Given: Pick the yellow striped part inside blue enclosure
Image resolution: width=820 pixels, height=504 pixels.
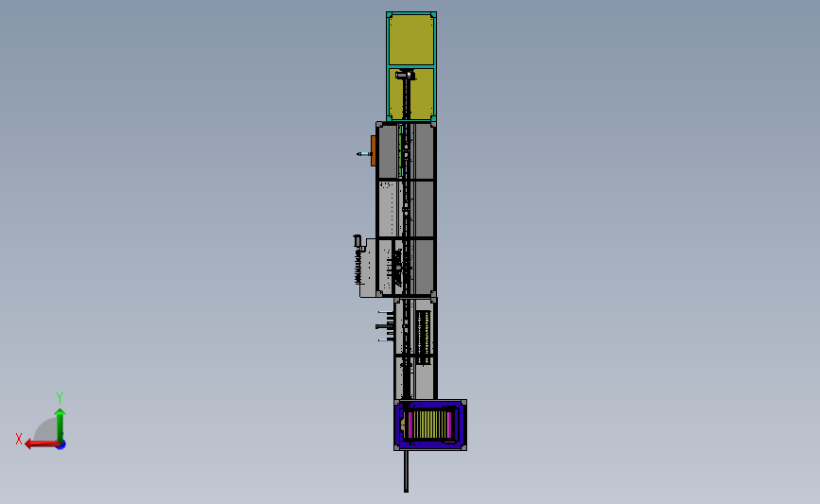Looking at the screenshot, I should 432,425.
